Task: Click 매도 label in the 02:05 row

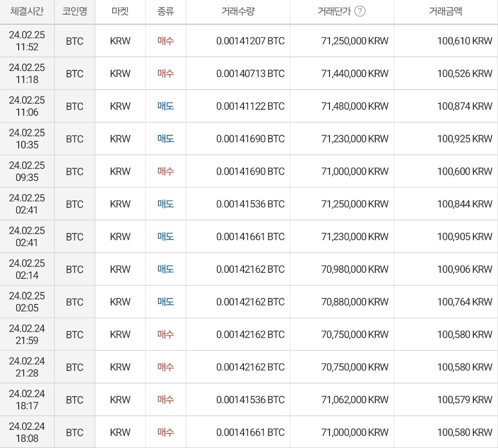Action: [x=165, y=302]
